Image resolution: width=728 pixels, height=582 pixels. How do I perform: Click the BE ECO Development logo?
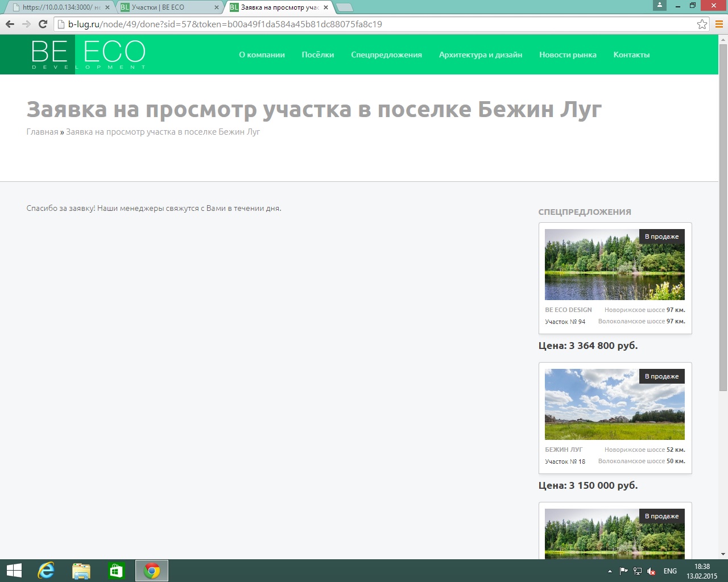89,55
